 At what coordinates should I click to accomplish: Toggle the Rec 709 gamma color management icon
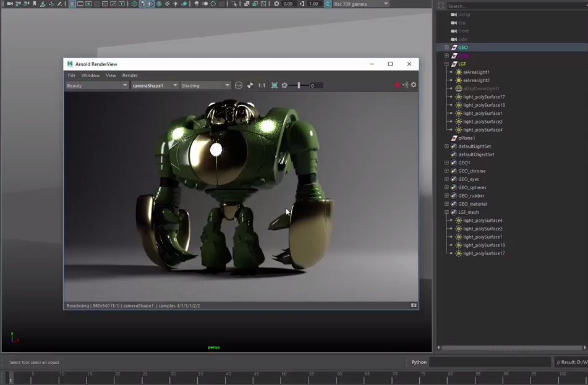(328, 4)
